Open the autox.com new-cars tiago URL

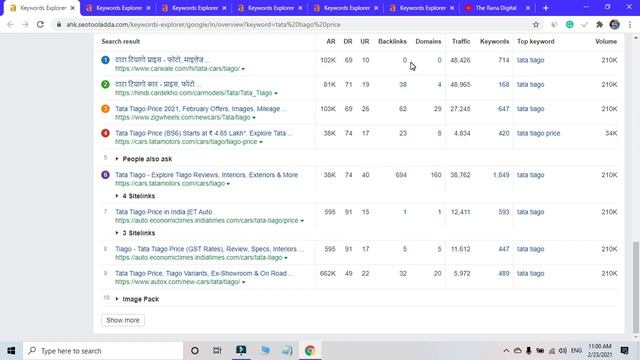pyautogui.click(x=178, y=282)
